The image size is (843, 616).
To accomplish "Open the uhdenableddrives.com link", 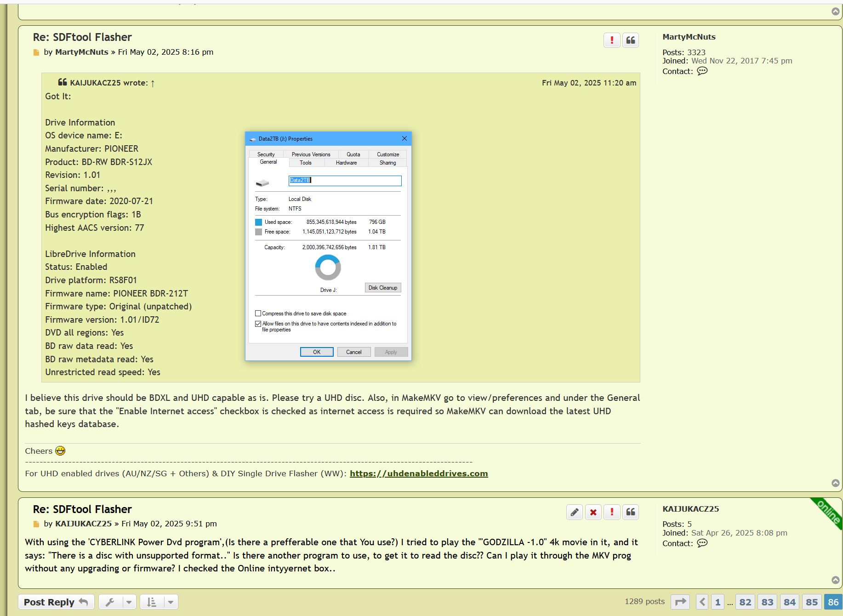I will click(418, 473).
